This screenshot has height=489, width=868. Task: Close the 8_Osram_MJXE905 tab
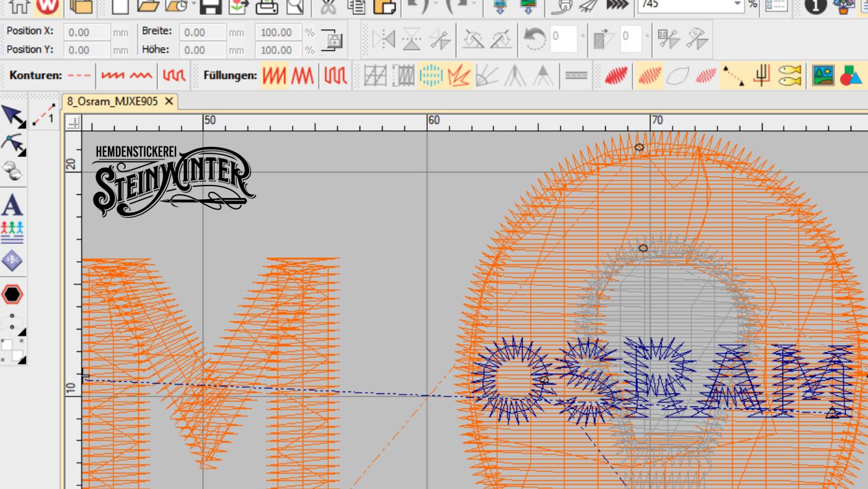(169, 101)
